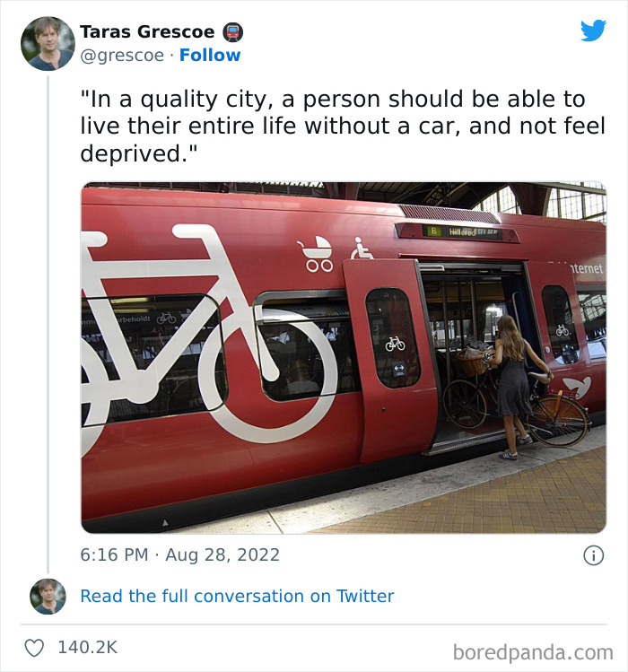Open the tweet info circle icon
Screen dimensions: 628x672
tap(593, 555)
